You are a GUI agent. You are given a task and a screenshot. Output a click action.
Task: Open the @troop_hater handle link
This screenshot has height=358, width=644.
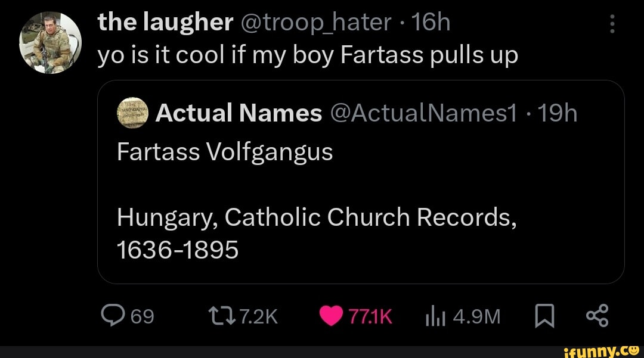[316, 23]
